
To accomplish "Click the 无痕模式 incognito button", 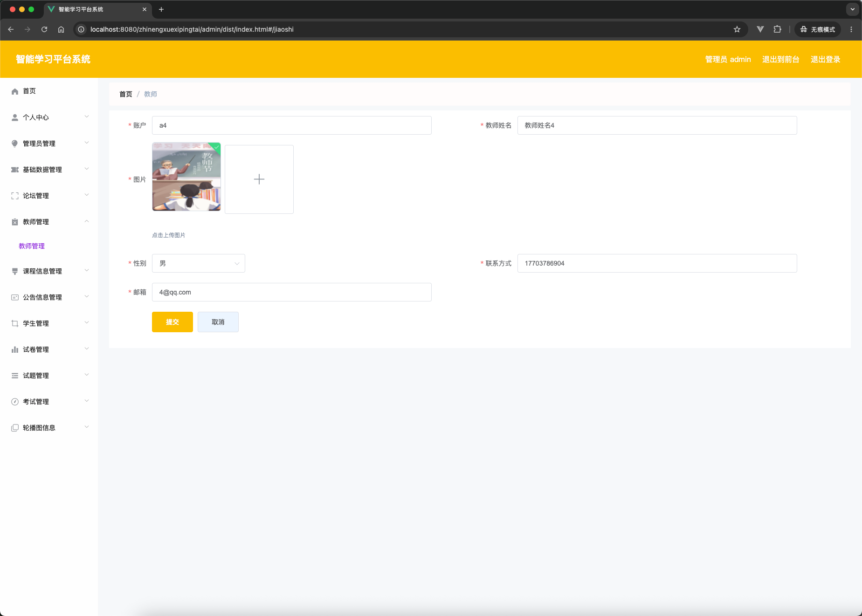I will pyautogui.click(x=818, y=29).
